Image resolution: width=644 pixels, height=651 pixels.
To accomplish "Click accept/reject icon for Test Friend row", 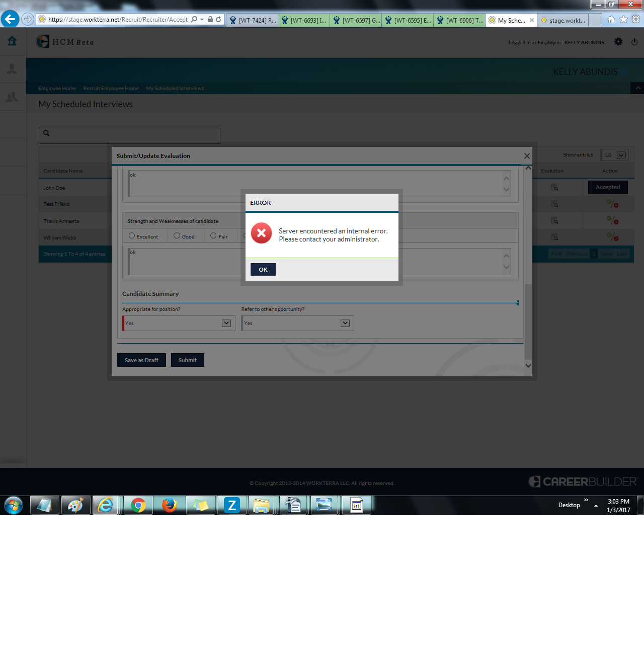I will point(612,204).
